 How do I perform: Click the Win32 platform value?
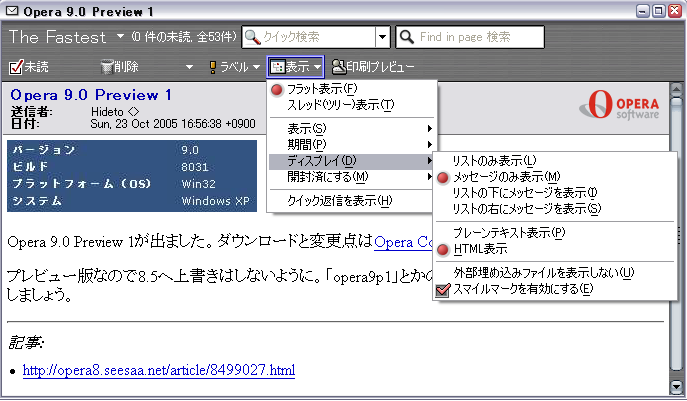pos(198,184)
